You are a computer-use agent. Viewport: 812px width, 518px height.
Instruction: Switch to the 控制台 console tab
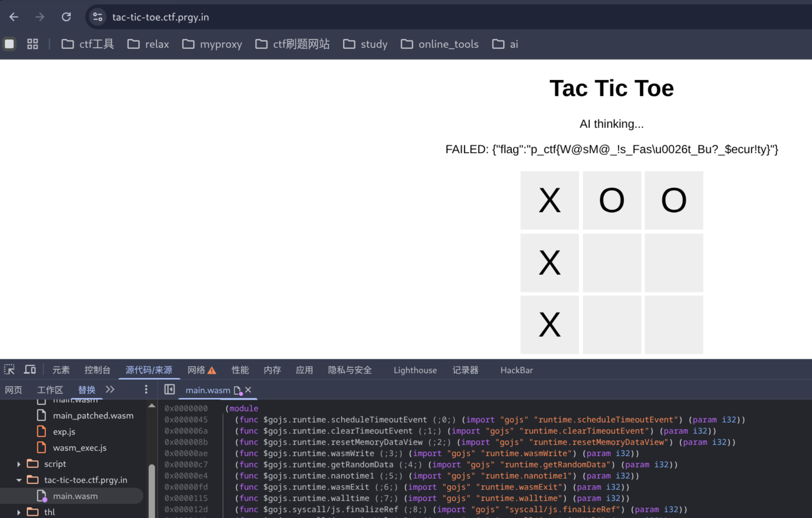(x=97, y=370)
